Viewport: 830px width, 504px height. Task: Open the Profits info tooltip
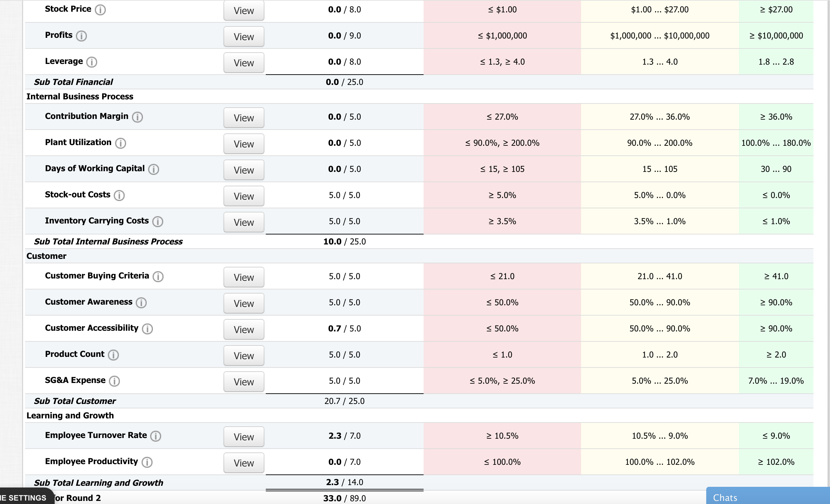[81, 35]
